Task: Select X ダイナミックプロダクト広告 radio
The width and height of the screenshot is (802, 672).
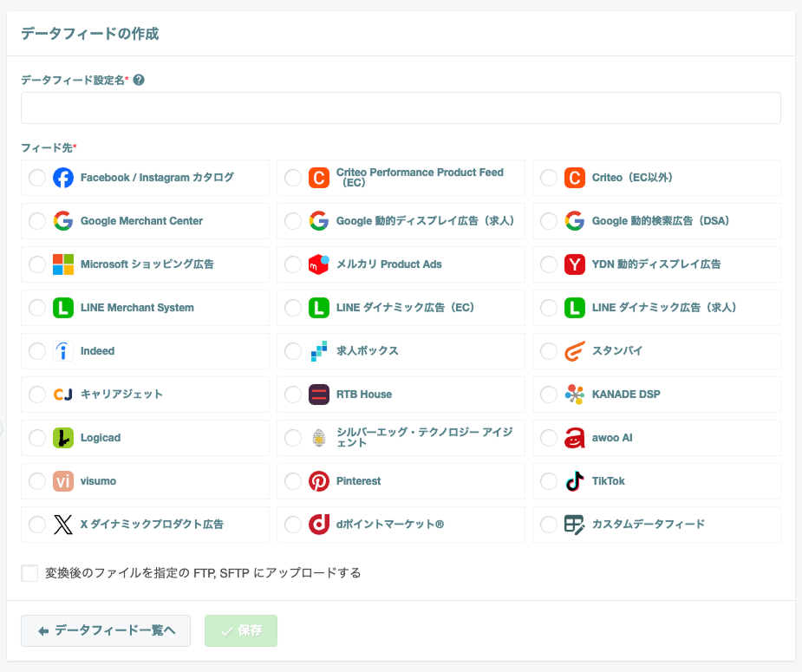Action: tap(36, 525)
